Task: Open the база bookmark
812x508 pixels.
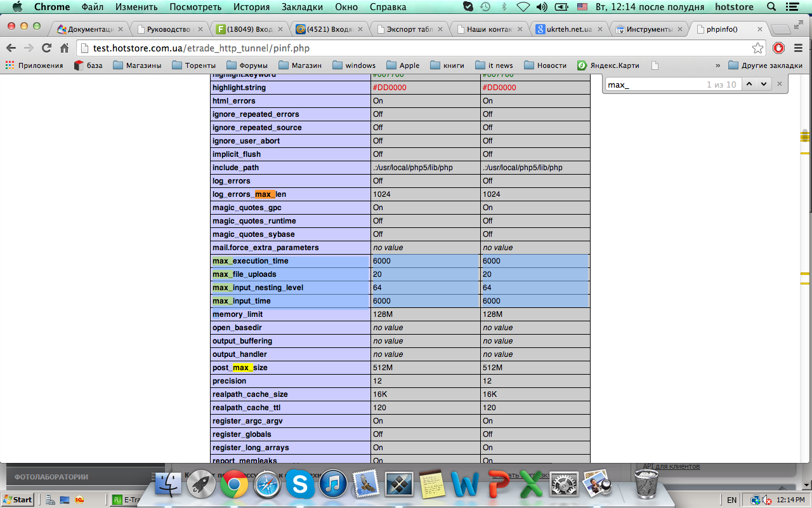Action: (x=88, y=65)
